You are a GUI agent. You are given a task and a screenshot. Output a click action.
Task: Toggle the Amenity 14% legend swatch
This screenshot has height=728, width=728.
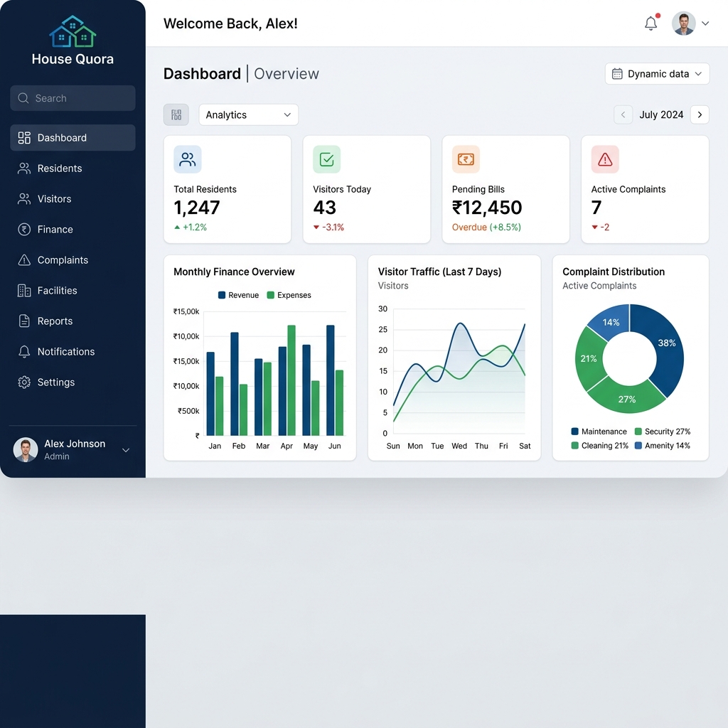638,445
